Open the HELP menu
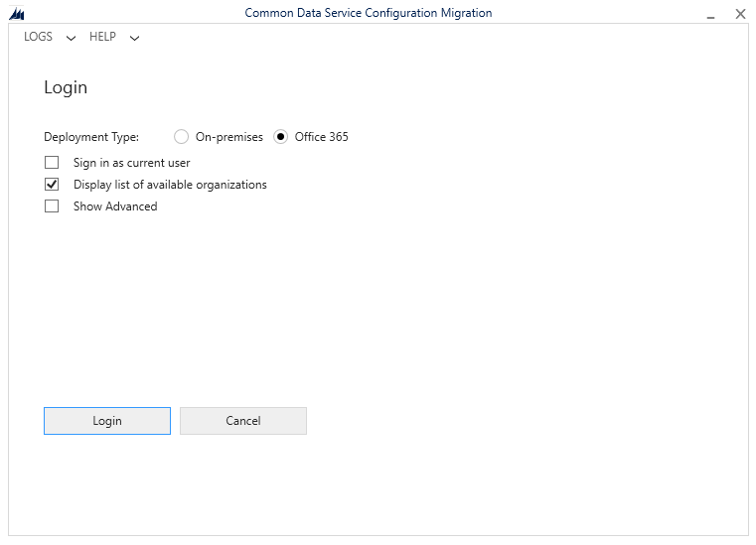 click(102, 37)
